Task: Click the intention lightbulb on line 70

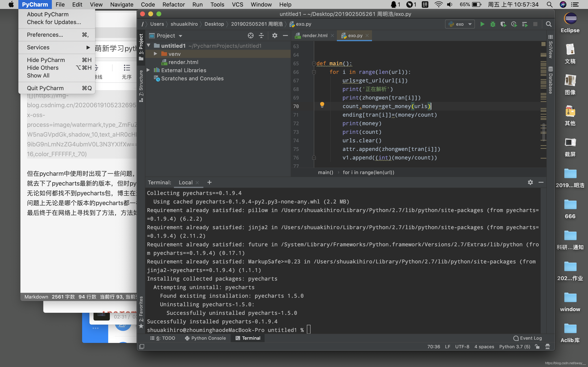Action: (322, 105)
